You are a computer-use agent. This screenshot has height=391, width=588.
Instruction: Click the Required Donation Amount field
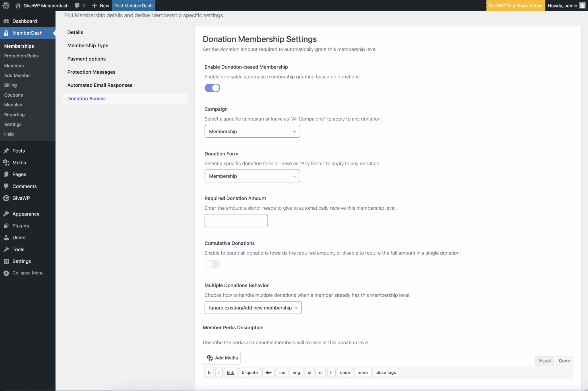[x=236, y=221]
